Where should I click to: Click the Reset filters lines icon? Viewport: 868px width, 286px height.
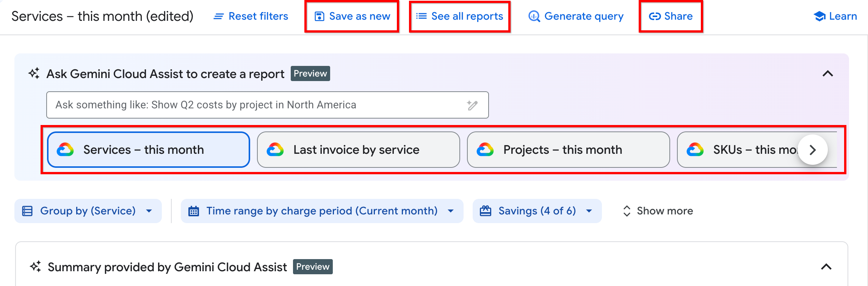[218, 17]
